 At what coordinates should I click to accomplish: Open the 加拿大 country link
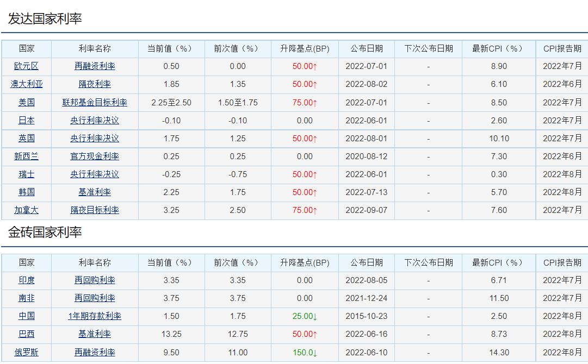point(26,210)
